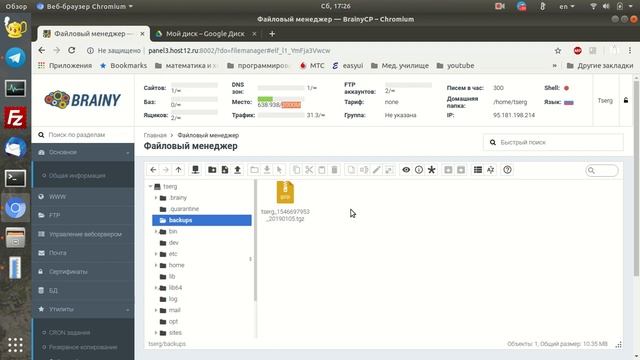Click the sort toolbar icon
Image resolution: width=640 pixels, height=360 pixels.
(491, 170)
